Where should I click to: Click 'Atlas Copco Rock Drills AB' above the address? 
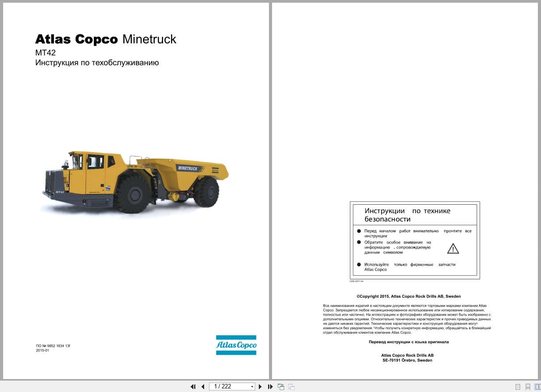point(407,355)
